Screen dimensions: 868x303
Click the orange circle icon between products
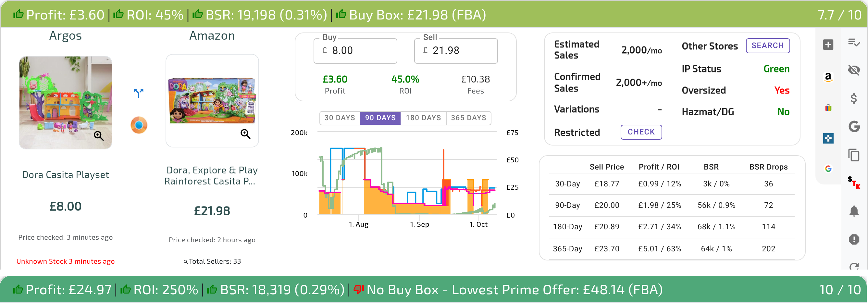139,125
